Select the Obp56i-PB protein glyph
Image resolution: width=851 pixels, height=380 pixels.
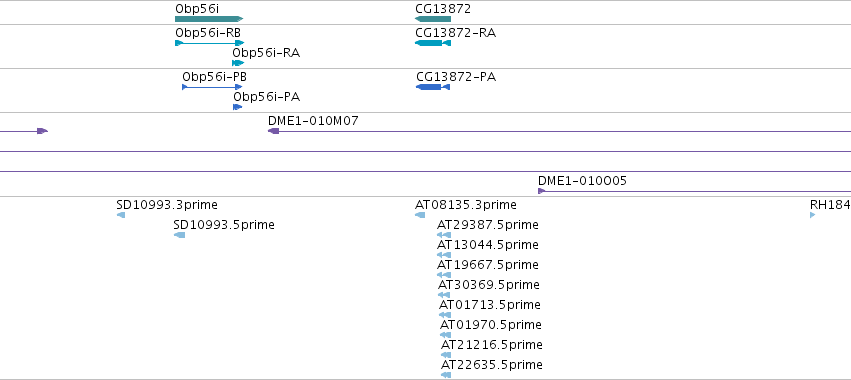(x=212, y=87)
